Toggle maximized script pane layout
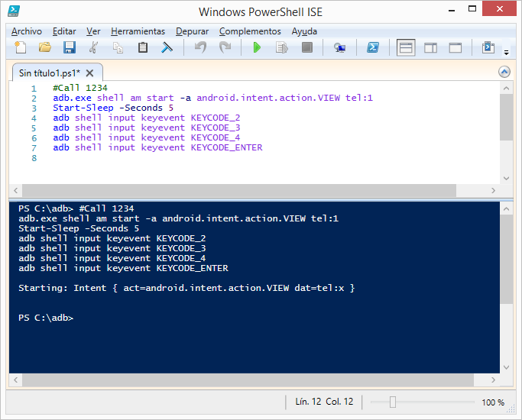This screenshot has width=522, height=420. coord(455,47)
